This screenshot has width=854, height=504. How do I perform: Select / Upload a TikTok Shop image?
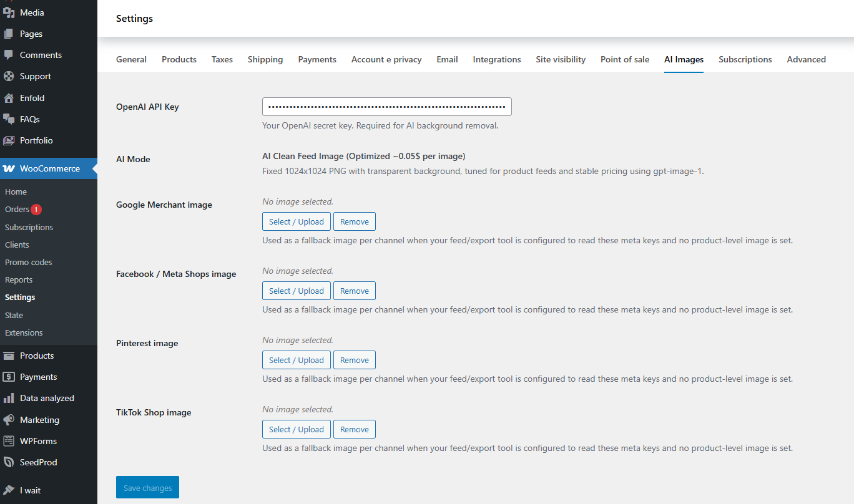(x=297, y=429)
